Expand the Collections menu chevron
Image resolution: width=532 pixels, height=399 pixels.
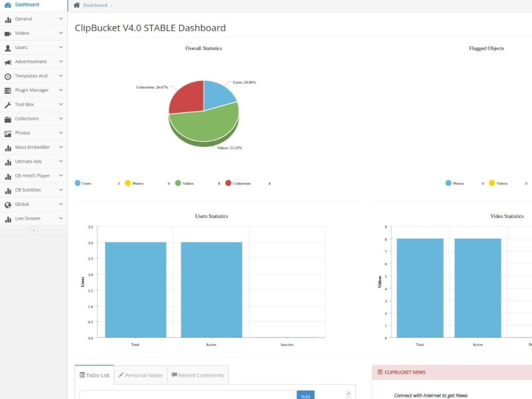(x=61, y=119)
